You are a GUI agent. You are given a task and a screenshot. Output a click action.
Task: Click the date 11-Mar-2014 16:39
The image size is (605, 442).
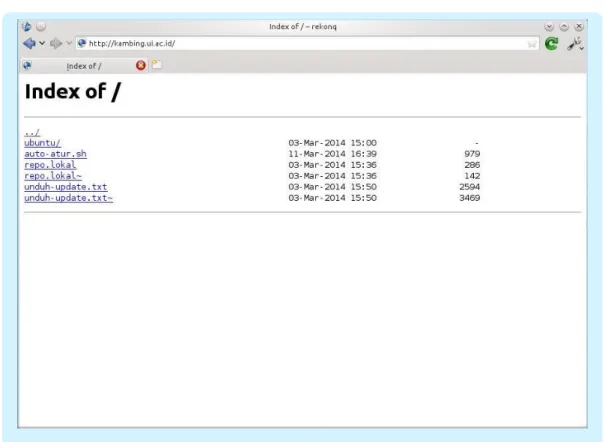pos(333,154)
